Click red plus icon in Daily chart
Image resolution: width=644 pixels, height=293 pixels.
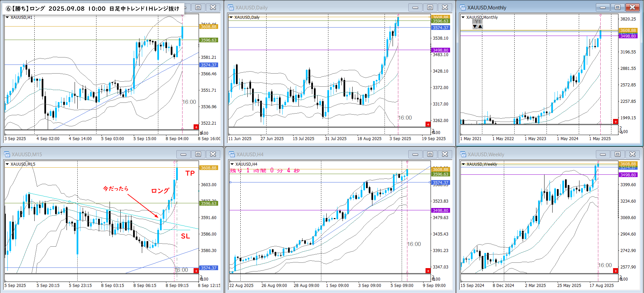coord(428,124)
